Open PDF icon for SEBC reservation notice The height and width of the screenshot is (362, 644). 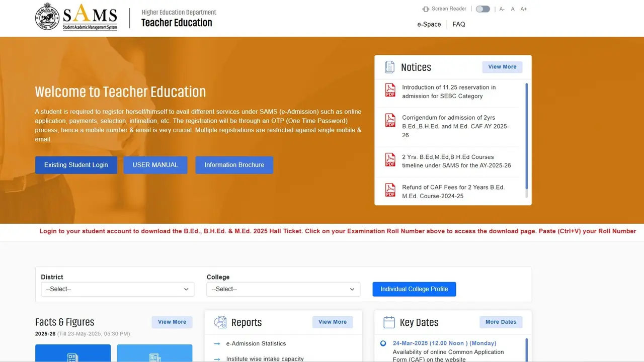[x=390, y=90]
